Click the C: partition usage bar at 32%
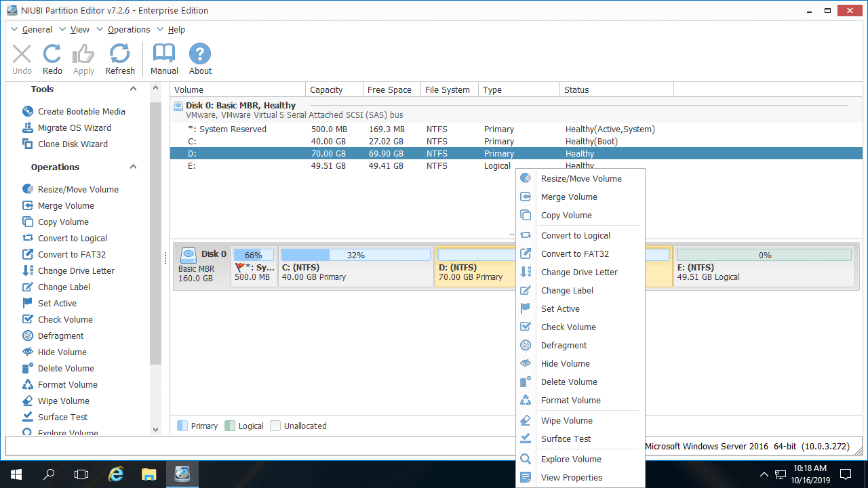 355,256
